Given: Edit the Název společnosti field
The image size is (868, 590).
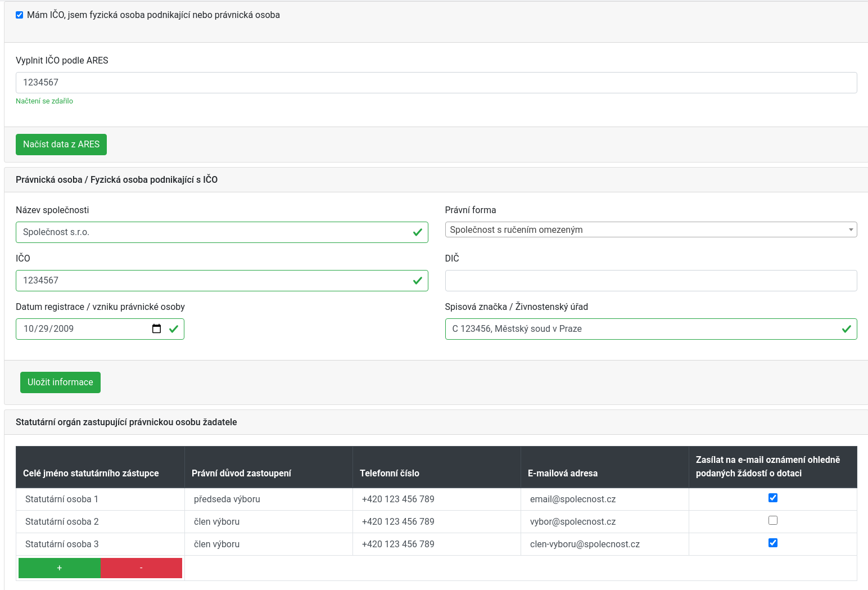Looking at the screenshot, I should point(214,232).
